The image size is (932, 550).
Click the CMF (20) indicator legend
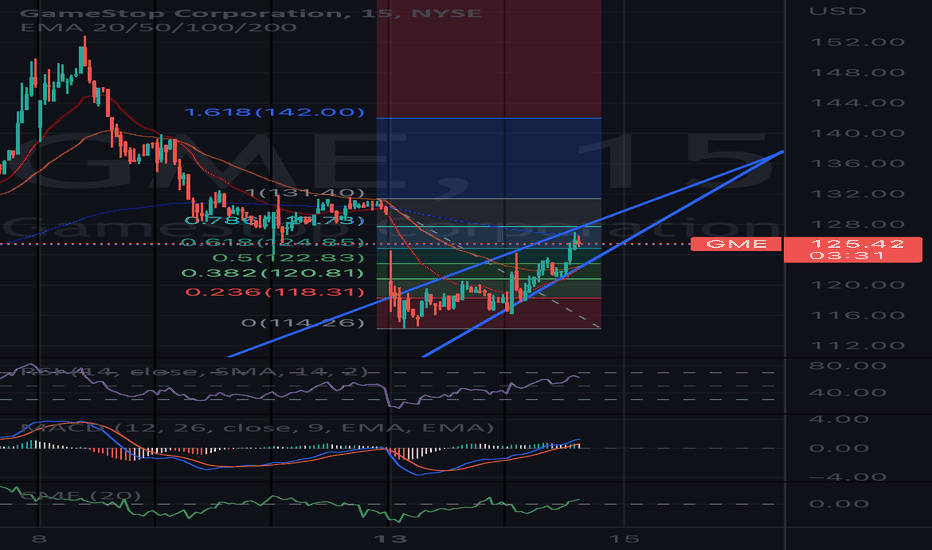pos(80,495)
